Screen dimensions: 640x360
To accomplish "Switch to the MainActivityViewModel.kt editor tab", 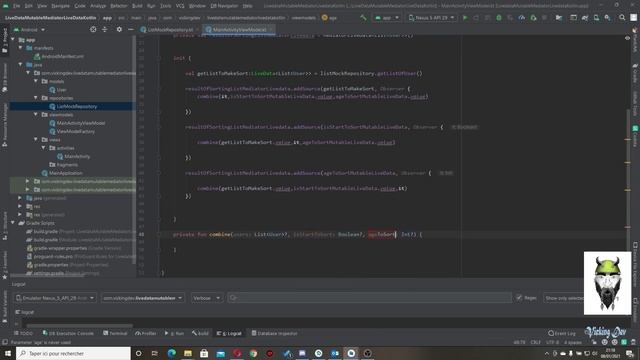I will (239, 30).
